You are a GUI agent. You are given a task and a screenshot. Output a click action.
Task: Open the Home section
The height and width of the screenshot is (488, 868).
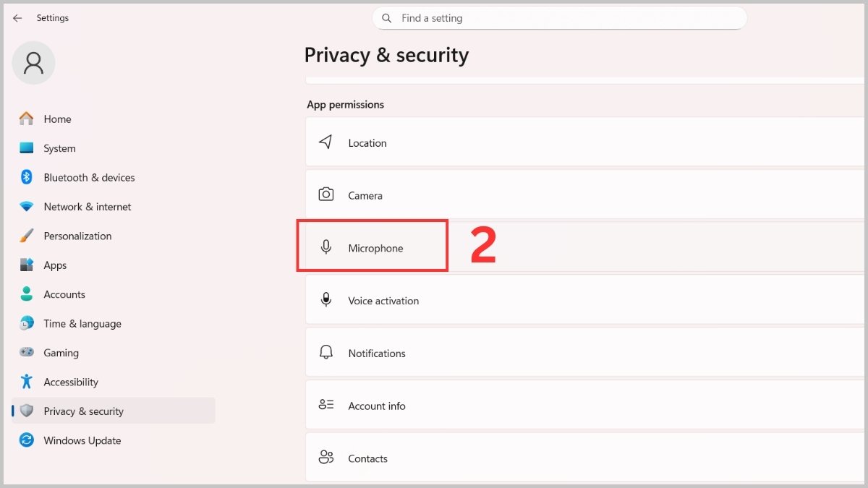57,119
